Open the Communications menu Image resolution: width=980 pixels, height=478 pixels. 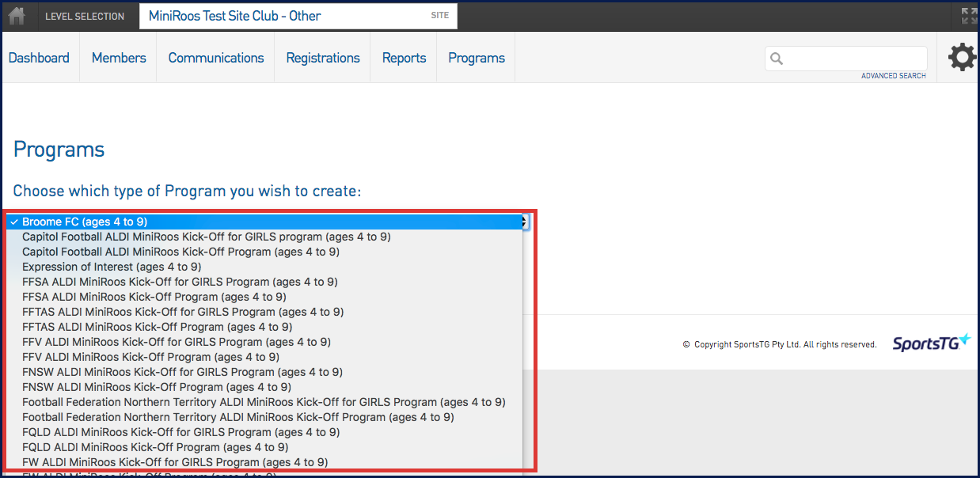tap(216, 58)
